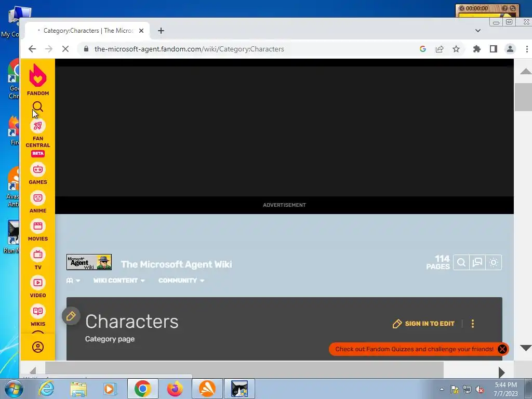This screenshot has height=399, width=532.
Task: Open The Microsoft Agent Wiki title link
Action: [x=177, y=264]
